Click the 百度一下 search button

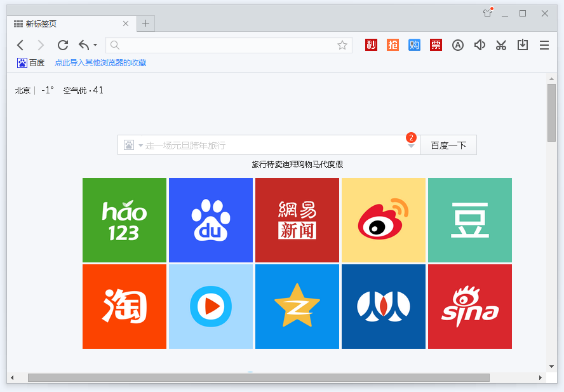point(448,145)
